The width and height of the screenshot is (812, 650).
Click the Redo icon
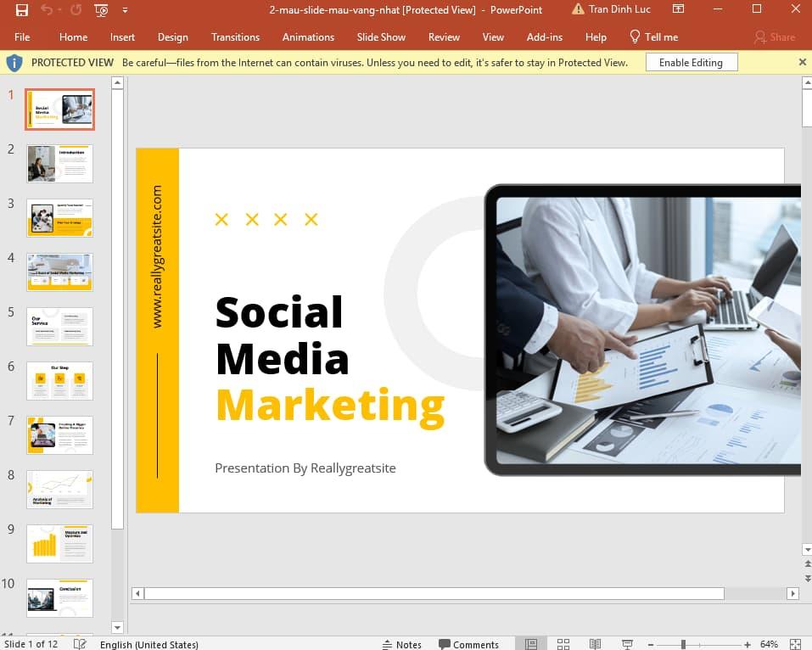(76, 8)
